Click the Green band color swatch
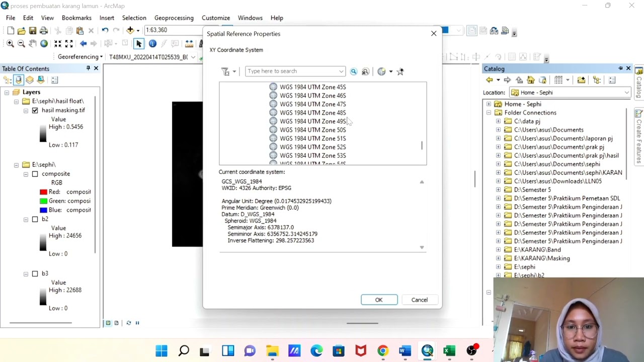 click(43, 201)
